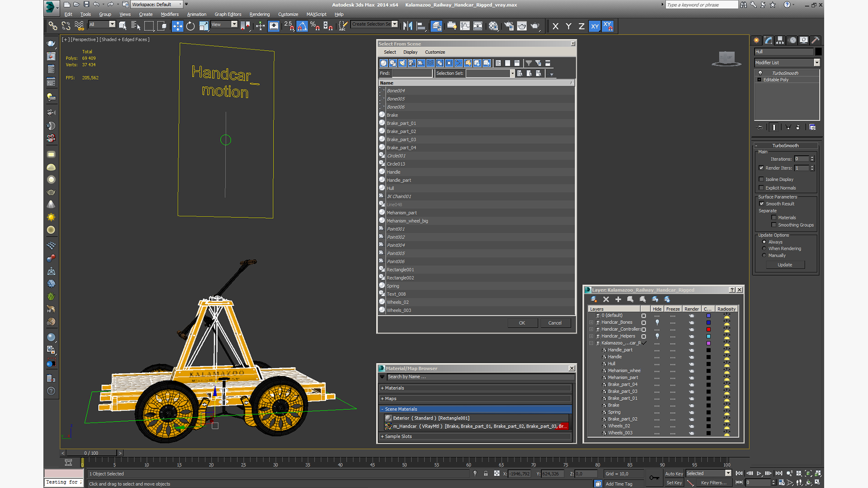
Task: Expand the Sample Slots group
Action: (382, 436)
